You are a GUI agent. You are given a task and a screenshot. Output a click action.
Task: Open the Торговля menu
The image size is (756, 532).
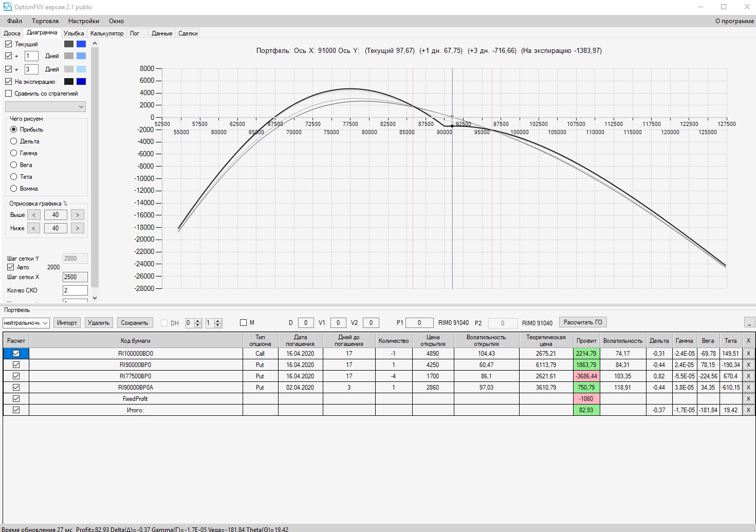pos(45,21)
